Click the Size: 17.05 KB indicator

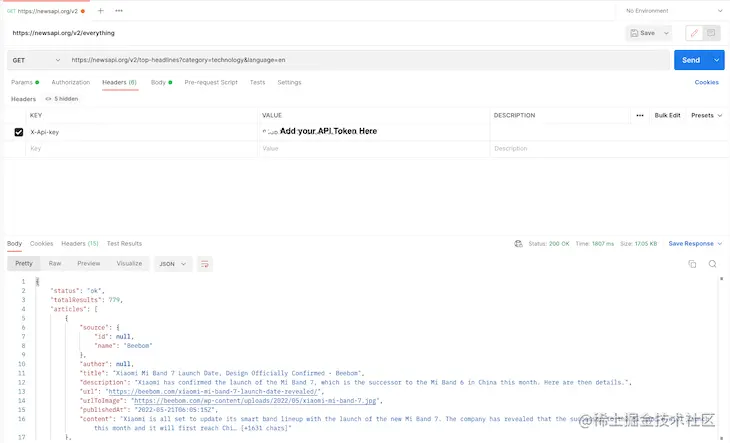point(638,243)
